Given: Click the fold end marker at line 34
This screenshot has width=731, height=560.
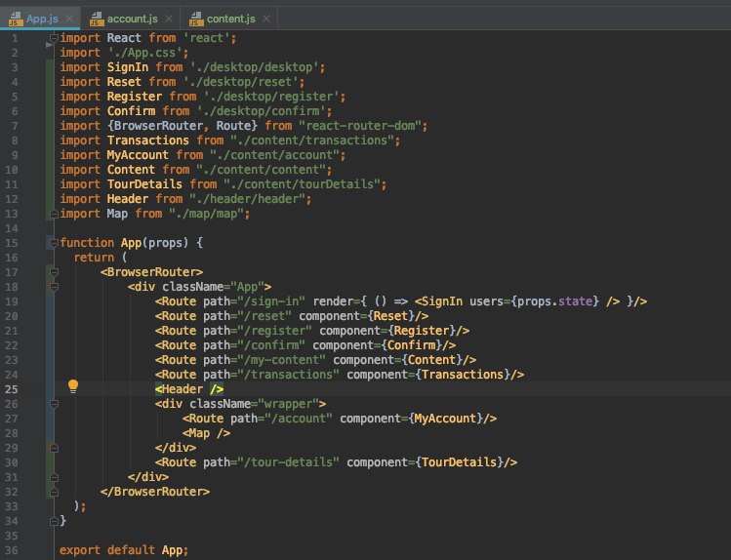Looking at the screenshot, I should coord(54,521).
